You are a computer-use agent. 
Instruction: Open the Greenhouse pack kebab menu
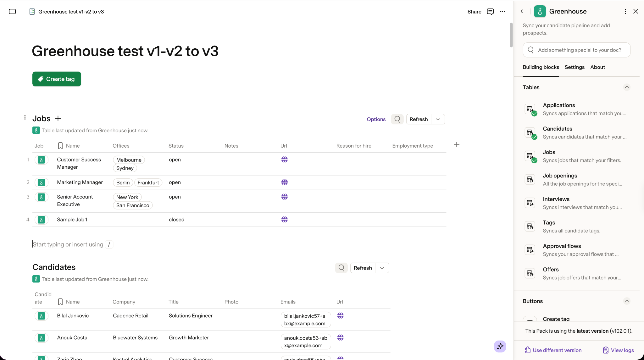coord(625,11)
